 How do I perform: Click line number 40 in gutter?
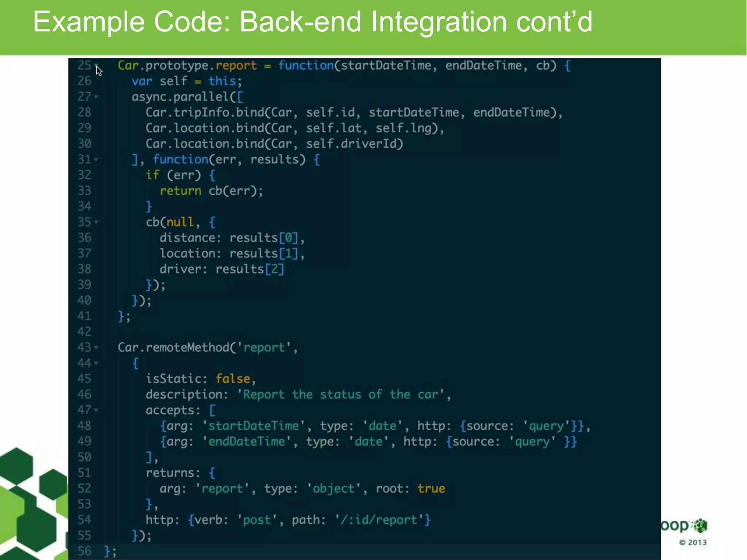(84, 300)
